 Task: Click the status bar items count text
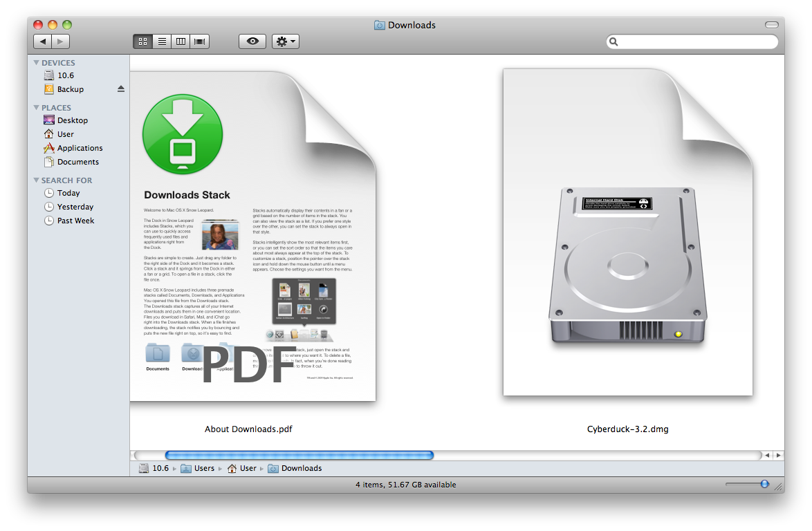406,485
